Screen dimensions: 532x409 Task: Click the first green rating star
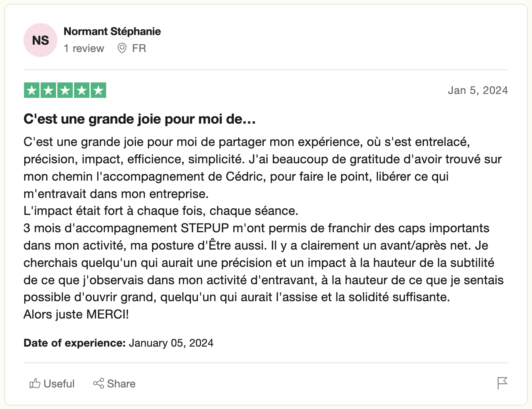tap(32, 91)
